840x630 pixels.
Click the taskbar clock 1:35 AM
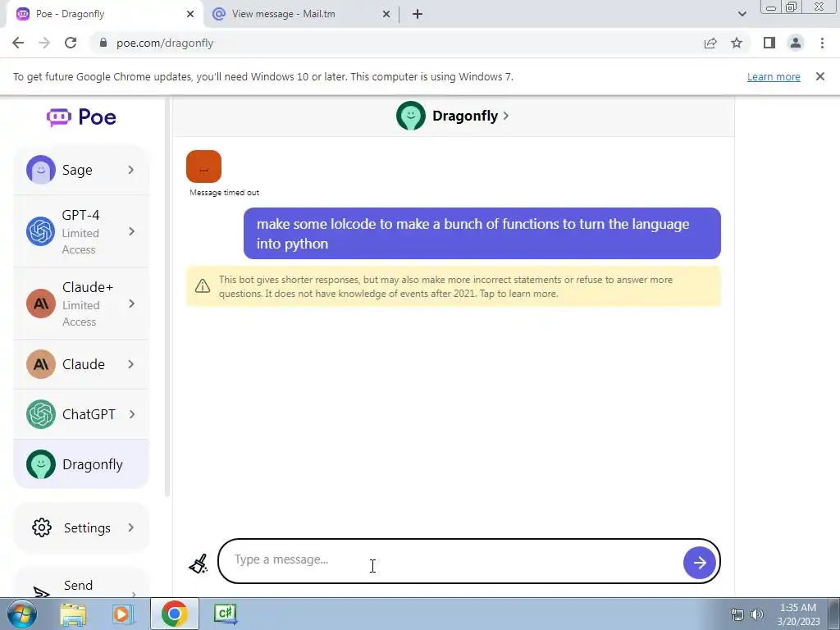[x=798, y=608]
